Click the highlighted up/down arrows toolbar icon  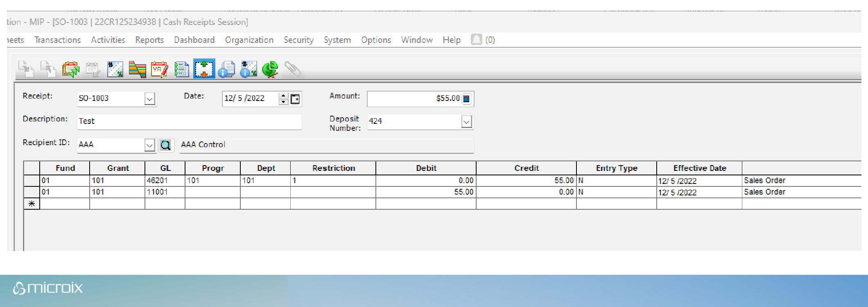[204, 69]
